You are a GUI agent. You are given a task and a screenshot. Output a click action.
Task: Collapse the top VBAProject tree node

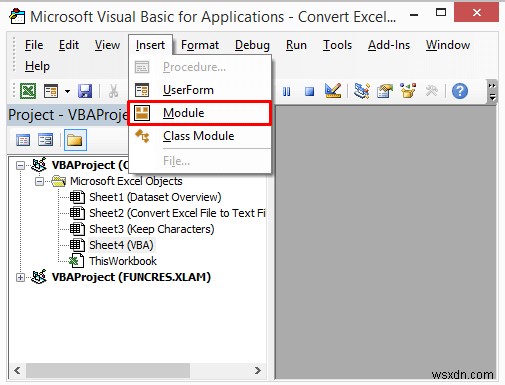pyautogui.click(x=20, y=165)
